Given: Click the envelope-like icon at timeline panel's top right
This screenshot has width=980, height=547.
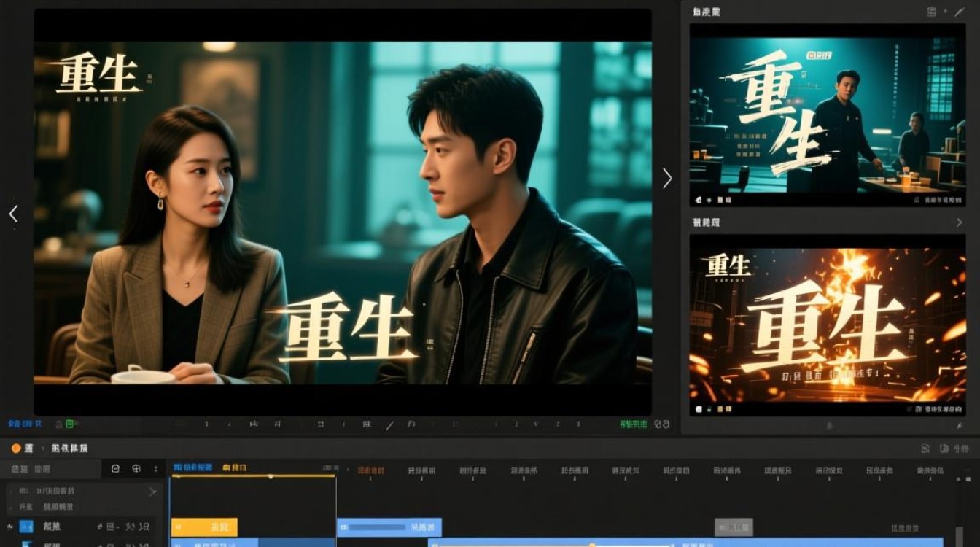Looking at the screenshot, I should pyautogui.click(x=925, y=449).
